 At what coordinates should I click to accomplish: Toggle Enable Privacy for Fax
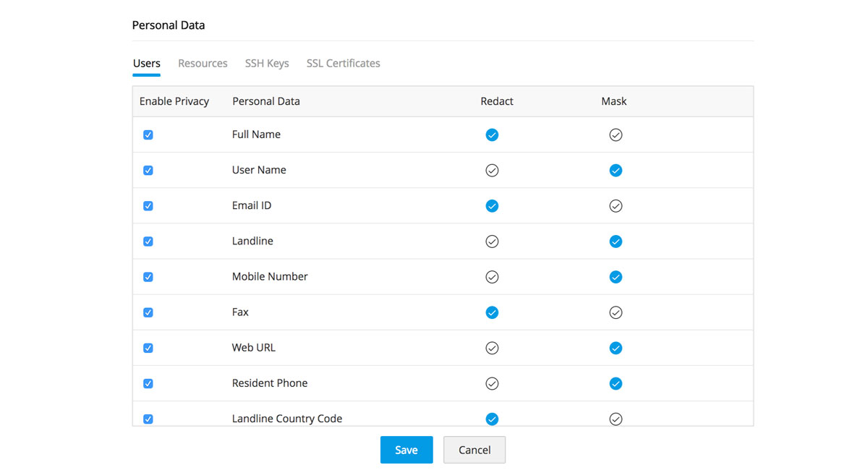(x=148, y=312)
